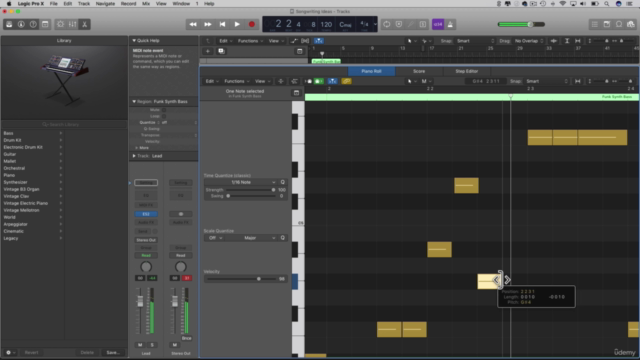
Task: Tick the region Mute checkbox
Action: [x=164, y=110]
